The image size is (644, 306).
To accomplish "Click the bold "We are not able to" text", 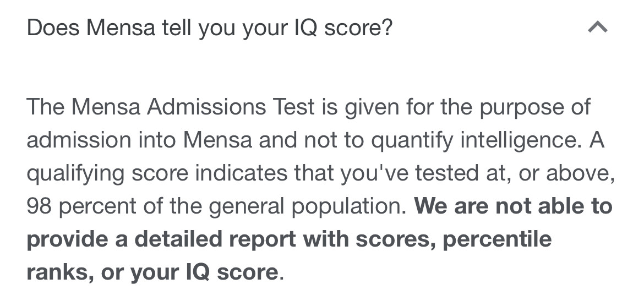I will pos(513,206).
